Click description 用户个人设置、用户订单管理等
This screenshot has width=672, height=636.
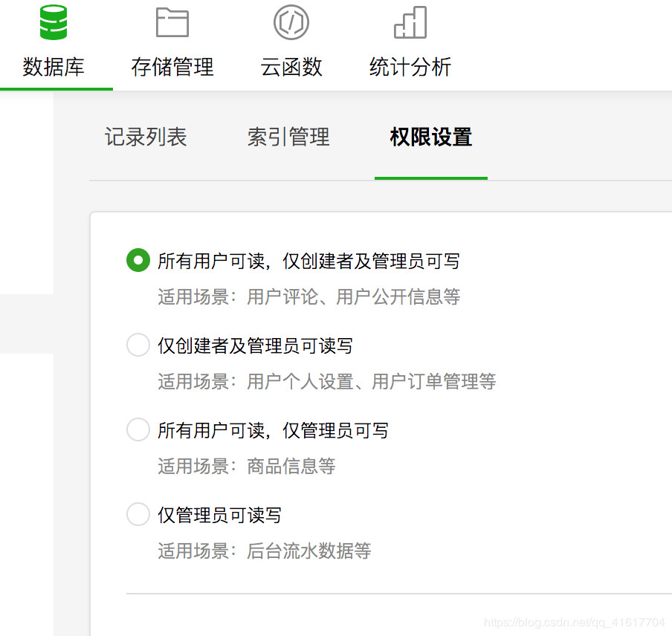[372, 382]
